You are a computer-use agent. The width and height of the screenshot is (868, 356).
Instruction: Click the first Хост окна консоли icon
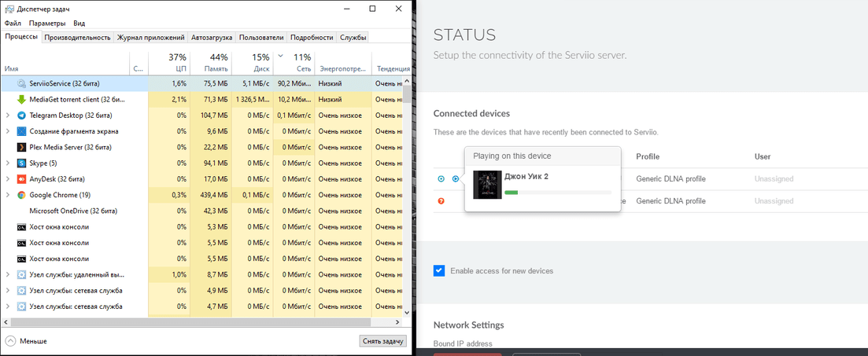click(x=21, y=227)
